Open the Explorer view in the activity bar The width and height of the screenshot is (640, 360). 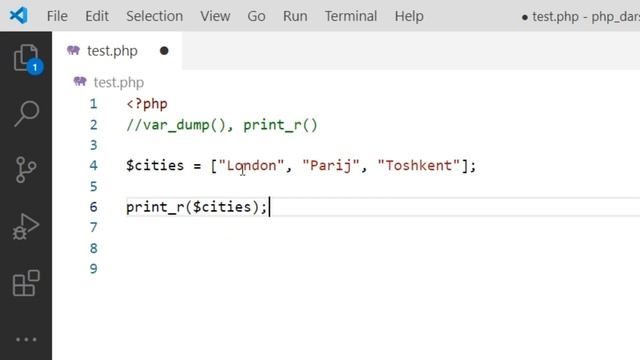coord(27,59)
